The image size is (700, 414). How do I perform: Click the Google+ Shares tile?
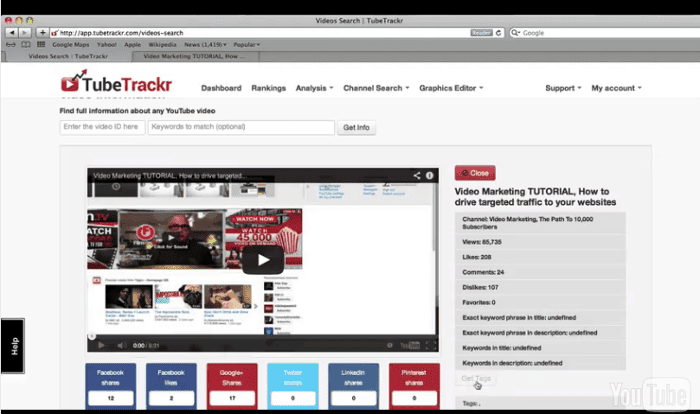click(232, 386)
